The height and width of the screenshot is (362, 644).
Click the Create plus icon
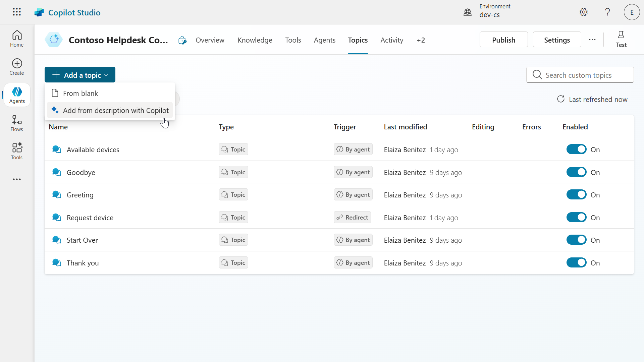17,67
